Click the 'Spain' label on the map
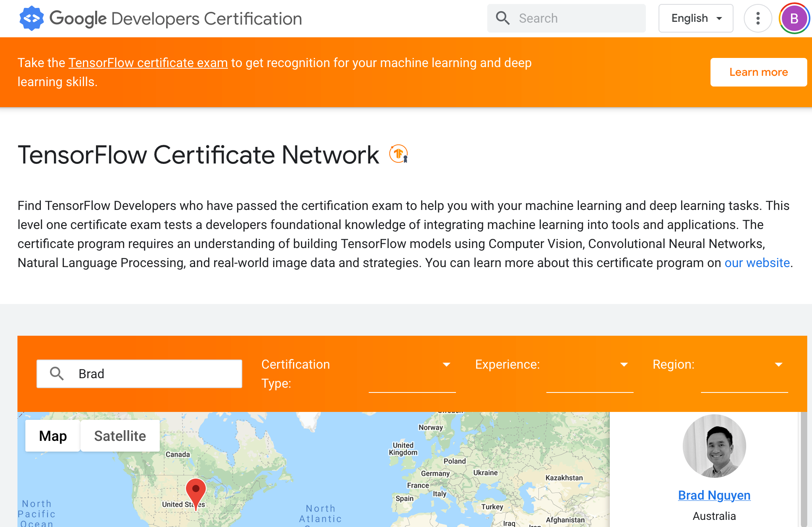This screenshot has height=527, width=812. point(404,498)
